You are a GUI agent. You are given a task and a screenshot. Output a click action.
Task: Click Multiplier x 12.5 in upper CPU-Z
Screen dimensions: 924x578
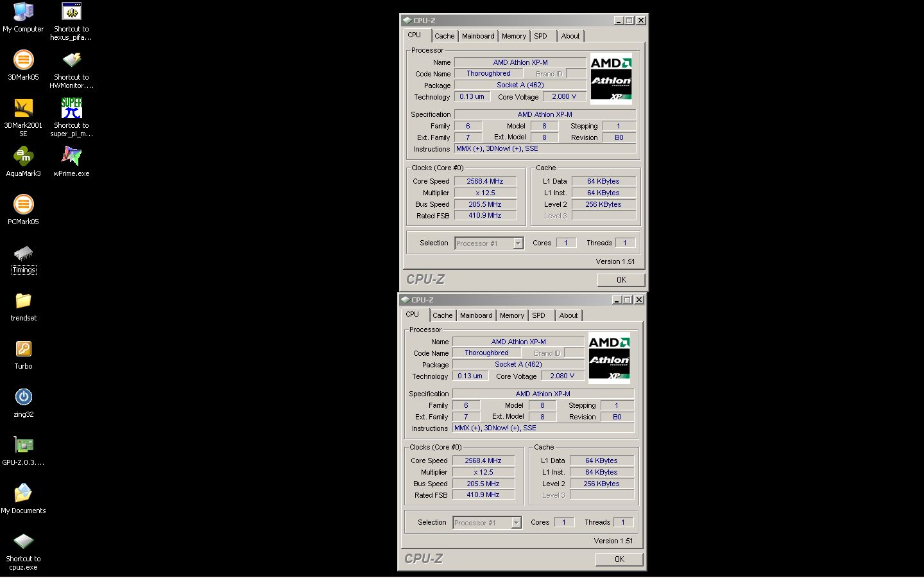[x=485, y=193]
